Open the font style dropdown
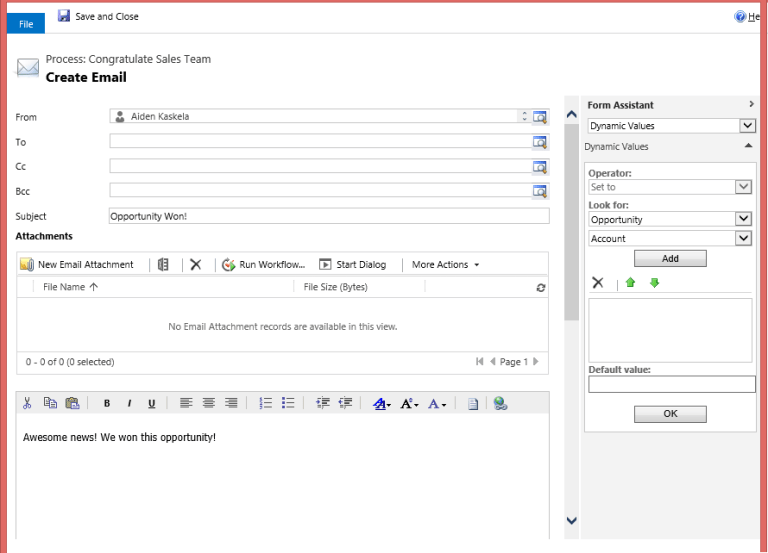Screen dimensions: 768x553 coord(382,404)
